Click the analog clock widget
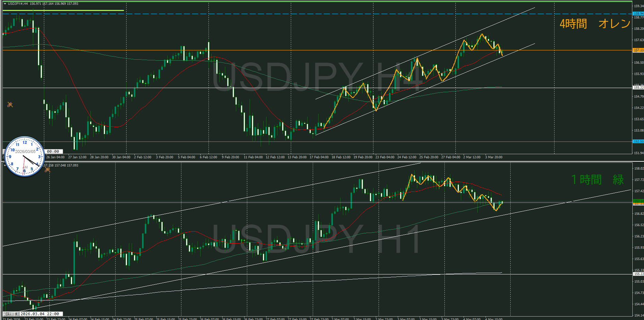Image resolution: width=644 pixels, height=320 pixels. (24, 157)
